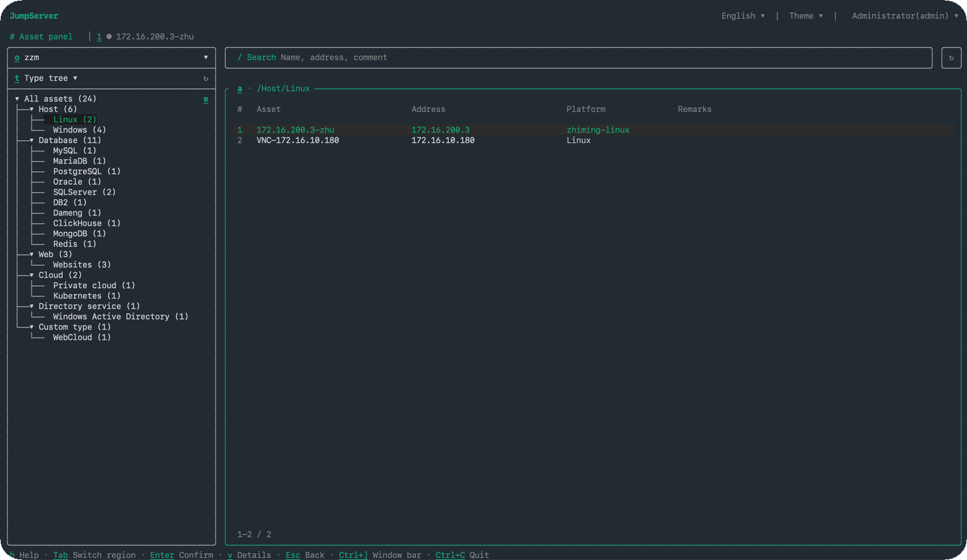The width and height of the screenshot is (967, 560).
Task: Click the address cell 172.16.10.180
Action: point(443,141)
